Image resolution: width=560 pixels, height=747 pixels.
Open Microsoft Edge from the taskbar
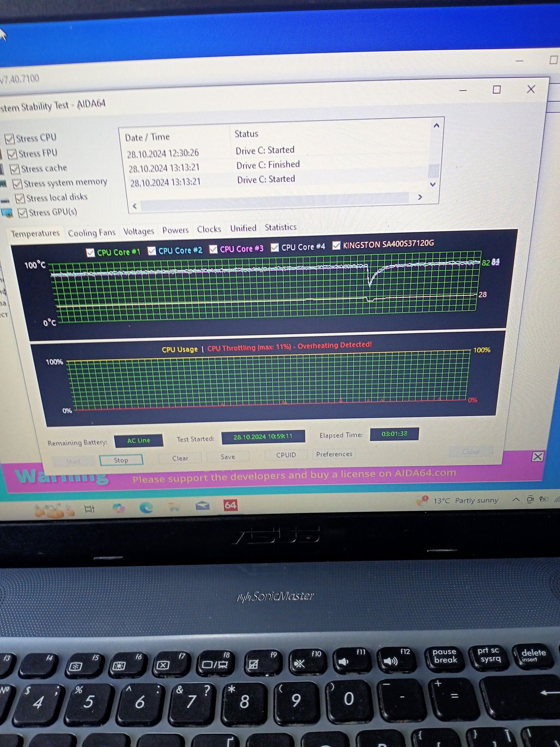146,507
